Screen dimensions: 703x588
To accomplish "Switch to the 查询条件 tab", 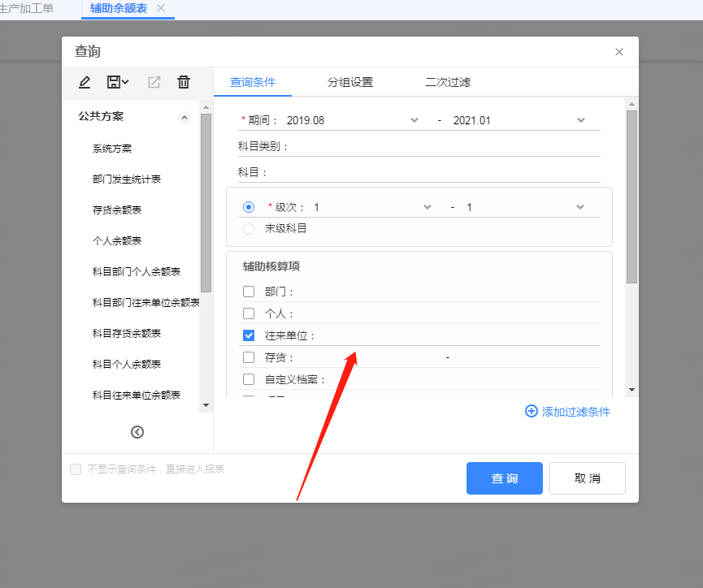I will pos(253,82).
